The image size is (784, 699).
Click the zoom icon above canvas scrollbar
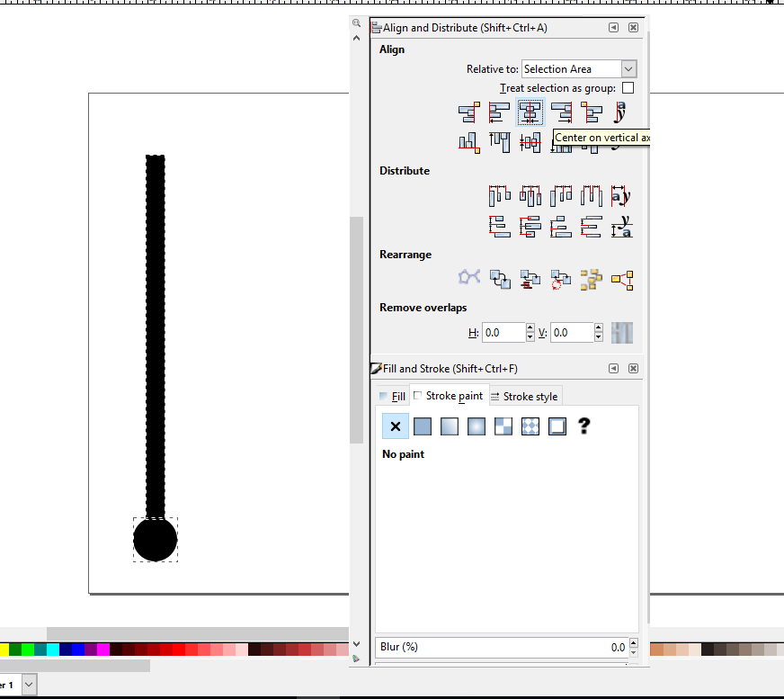[357, 23]
